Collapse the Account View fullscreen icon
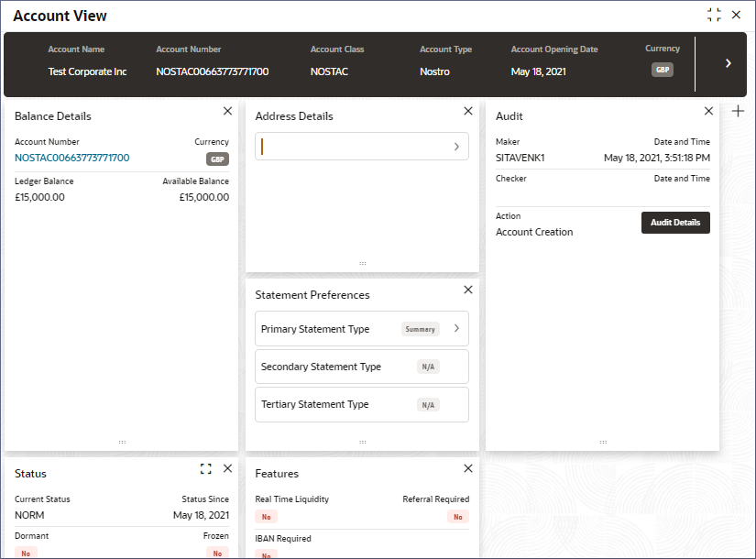Screen dimensions: 756x559 click(x=714, y=15)
